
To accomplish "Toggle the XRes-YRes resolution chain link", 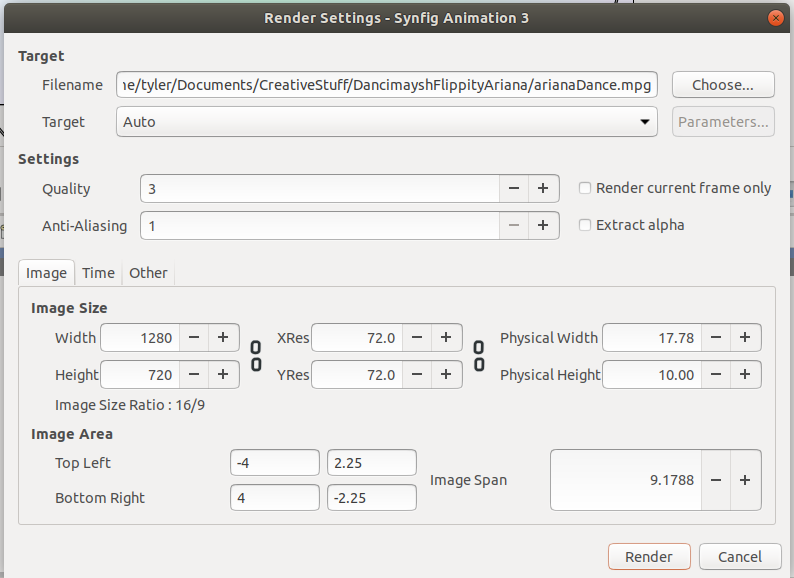I will point(479,356).
